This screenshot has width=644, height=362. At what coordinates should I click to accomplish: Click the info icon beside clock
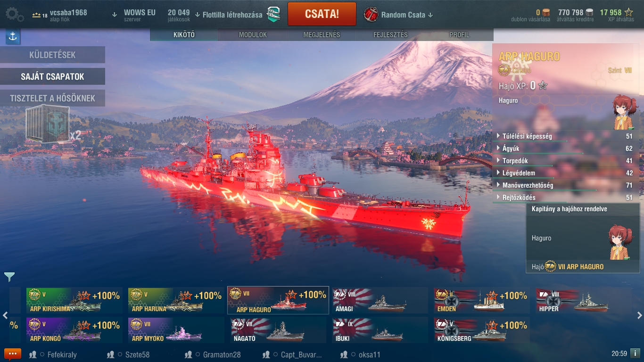click(635, 353)
